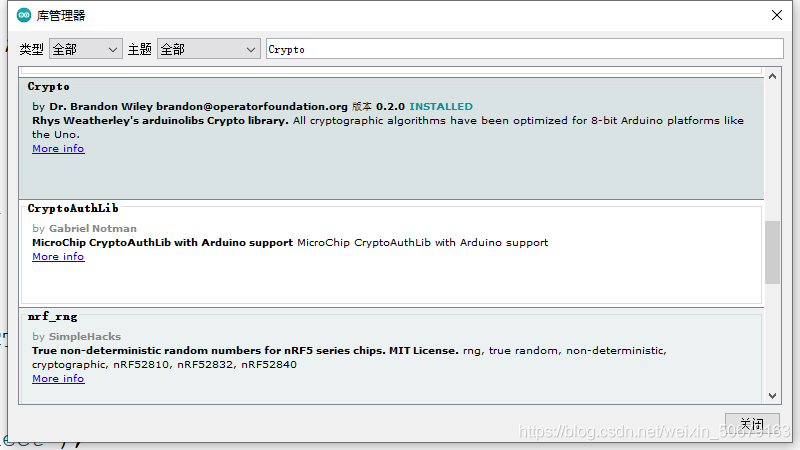Select the Crypto library entry title

[48, 86]
